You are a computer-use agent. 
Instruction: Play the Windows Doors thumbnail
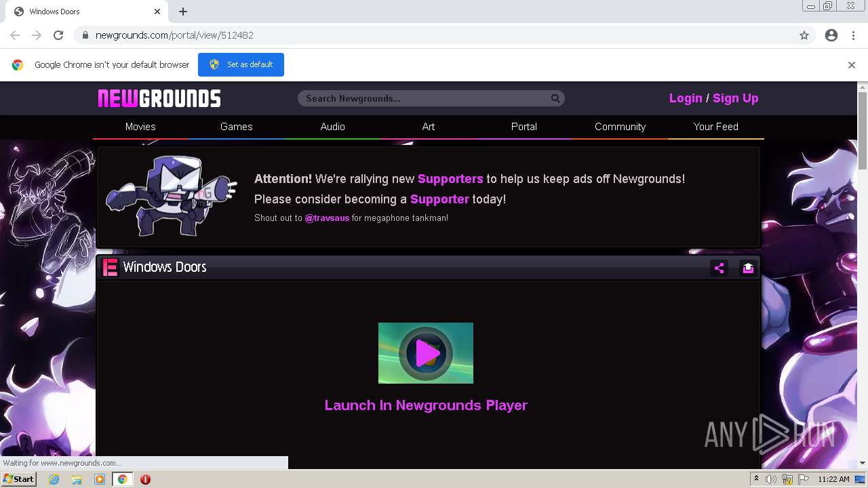[426, 353]
